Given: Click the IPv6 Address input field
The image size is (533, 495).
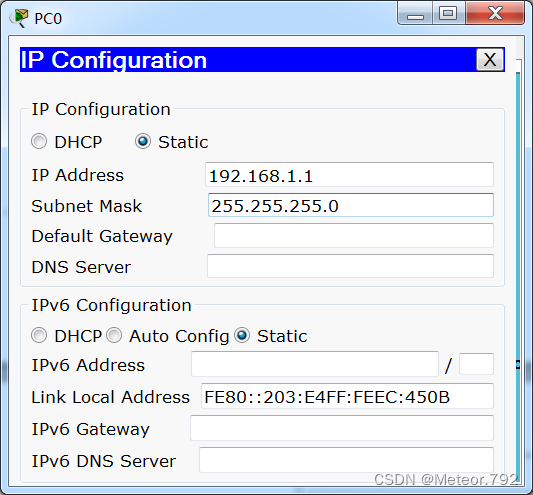Looking at the screenshot, I should click(x=315, y=364).
